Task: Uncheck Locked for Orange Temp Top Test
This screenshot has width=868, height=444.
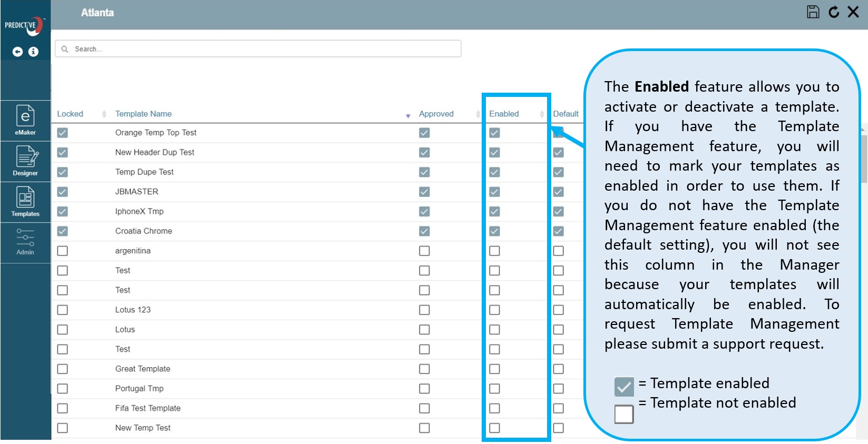Action: [63, 133]
